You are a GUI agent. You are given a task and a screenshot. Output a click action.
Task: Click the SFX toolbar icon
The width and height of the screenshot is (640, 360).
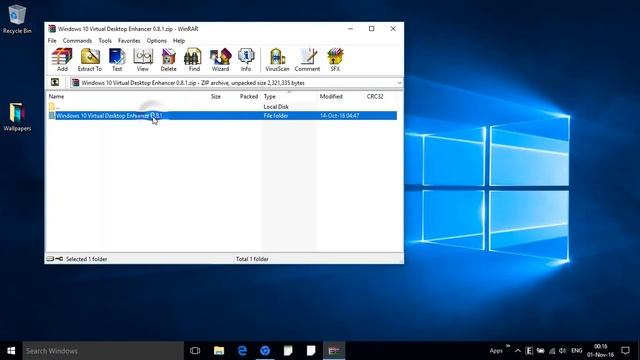coord(335,60)
